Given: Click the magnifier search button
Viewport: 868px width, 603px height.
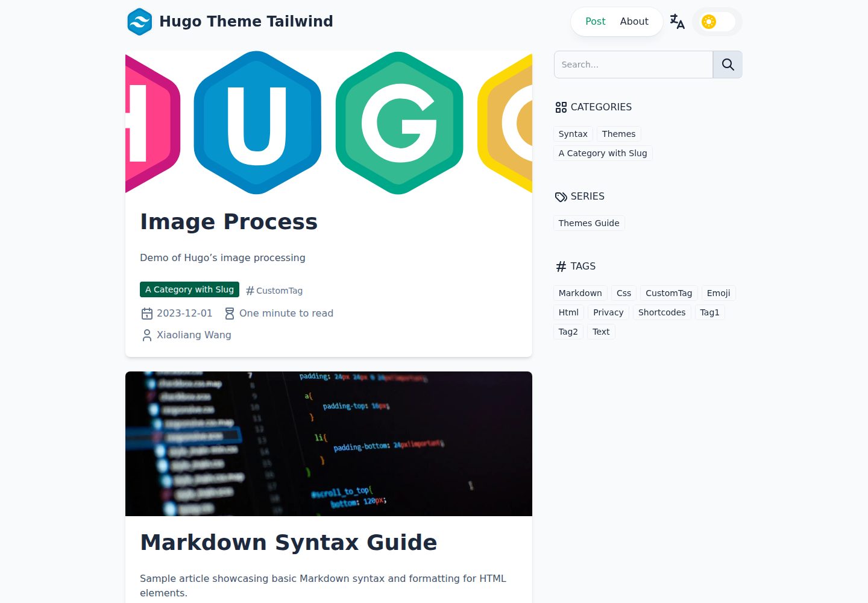Looking at the screenshot, I should point(728,65).
